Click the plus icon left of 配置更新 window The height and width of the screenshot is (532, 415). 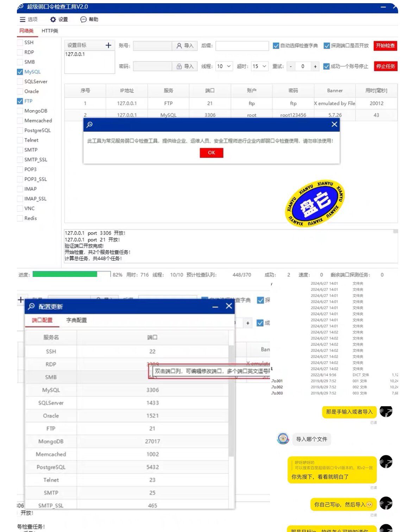[20, 300]
